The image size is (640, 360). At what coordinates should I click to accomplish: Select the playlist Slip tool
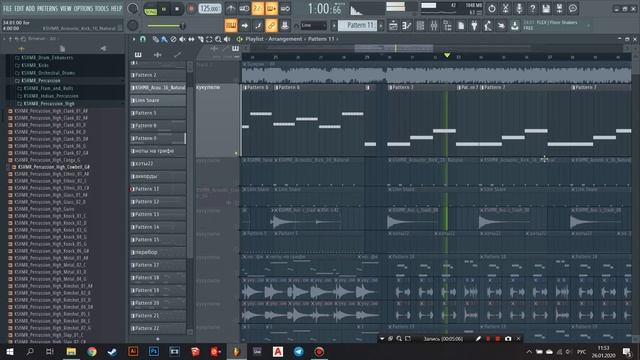coord(191,39)
